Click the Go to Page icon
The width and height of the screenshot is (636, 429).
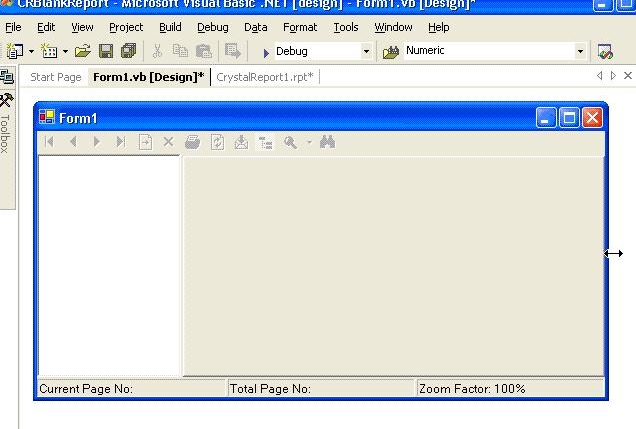coord(145,142)
